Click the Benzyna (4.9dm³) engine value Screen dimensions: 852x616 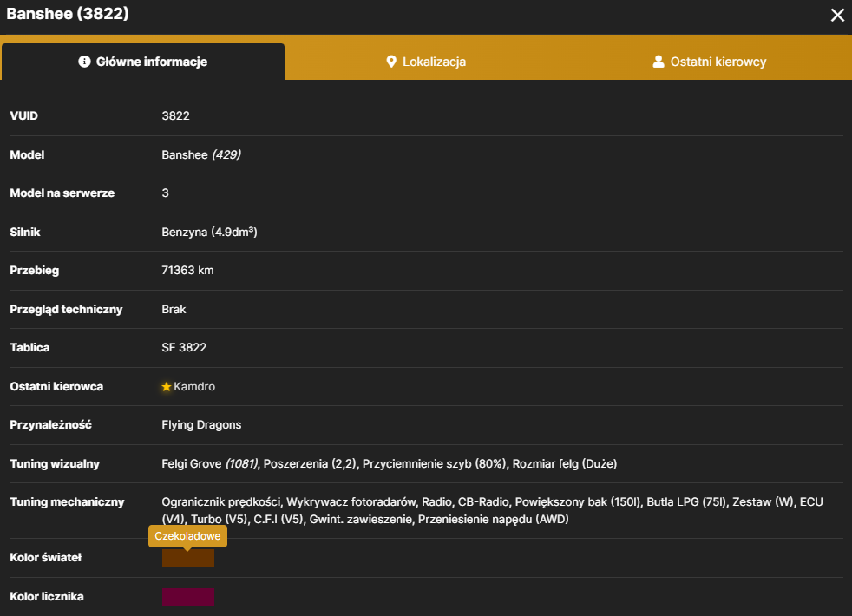pyautogui.click(x=209, y=232)
